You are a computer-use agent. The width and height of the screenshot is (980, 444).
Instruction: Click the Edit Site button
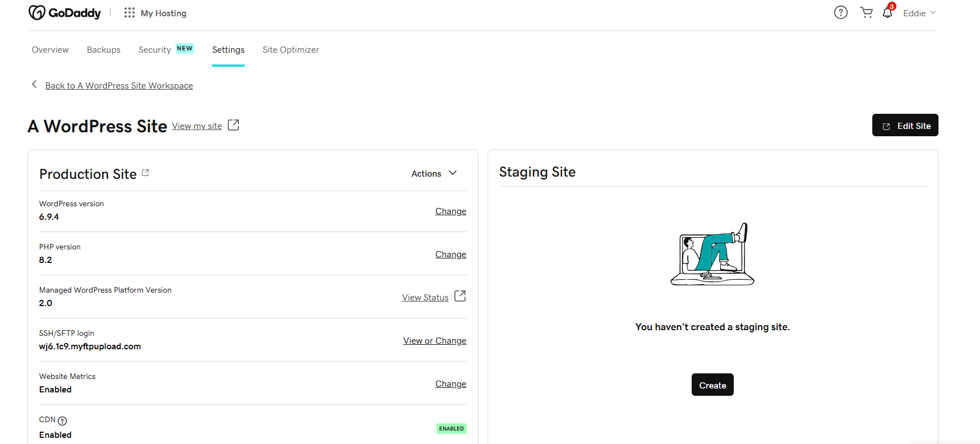coord(905,125)
